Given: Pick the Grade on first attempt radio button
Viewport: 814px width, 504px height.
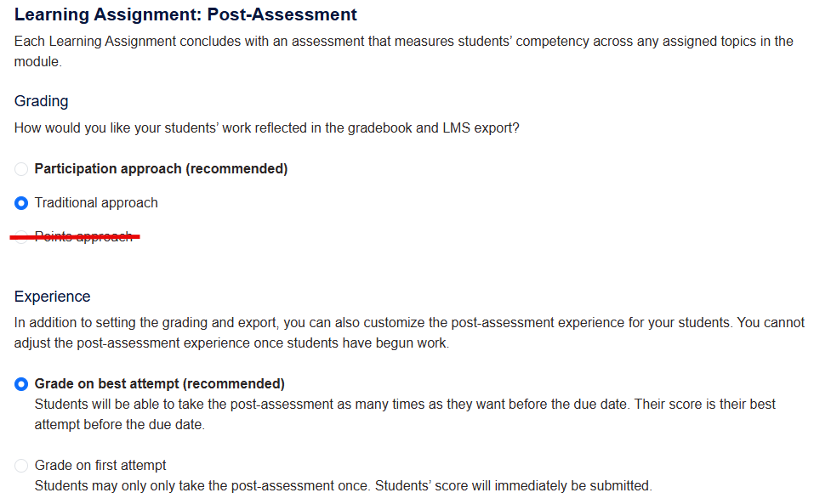Looking at the screenshot, I should pos(21,466).
